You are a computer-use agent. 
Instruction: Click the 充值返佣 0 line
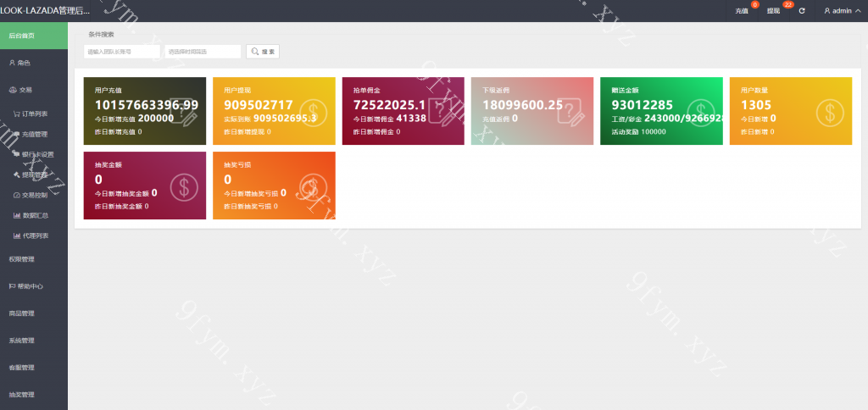click(x=500, y=119)
